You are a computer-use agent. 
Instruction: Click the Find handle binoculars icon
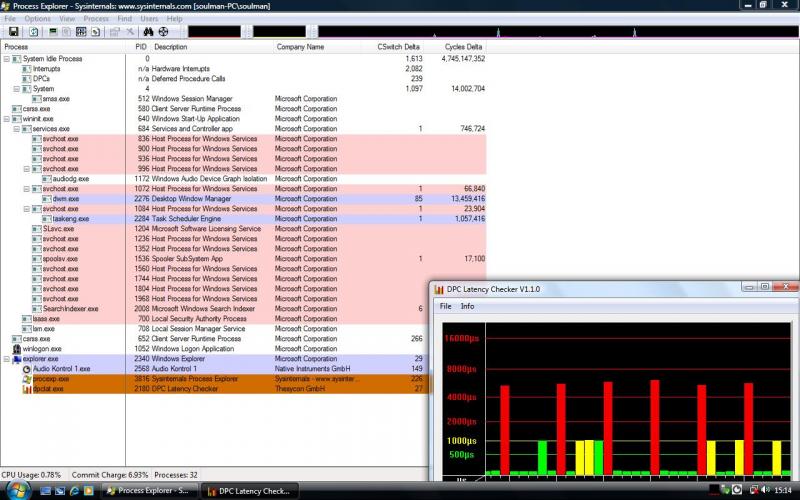147,32
